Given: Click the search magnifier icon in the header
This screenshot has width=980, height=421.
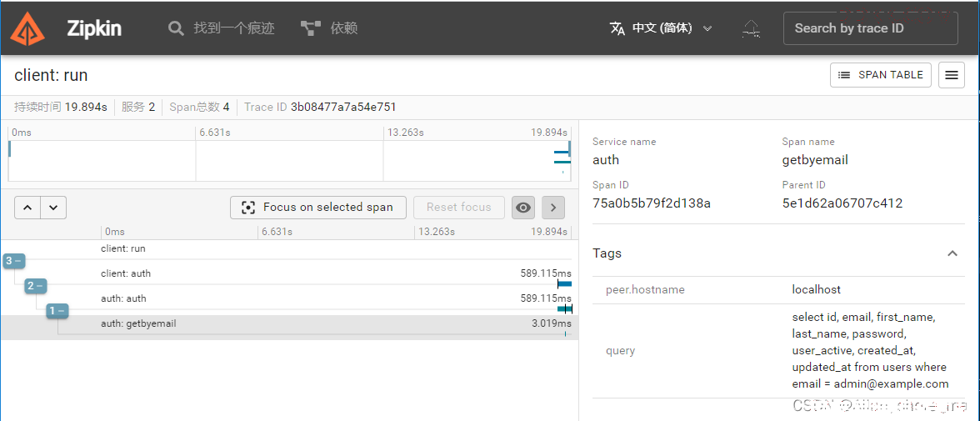Looking at the screenshot, I should click(x=177, y=28).
